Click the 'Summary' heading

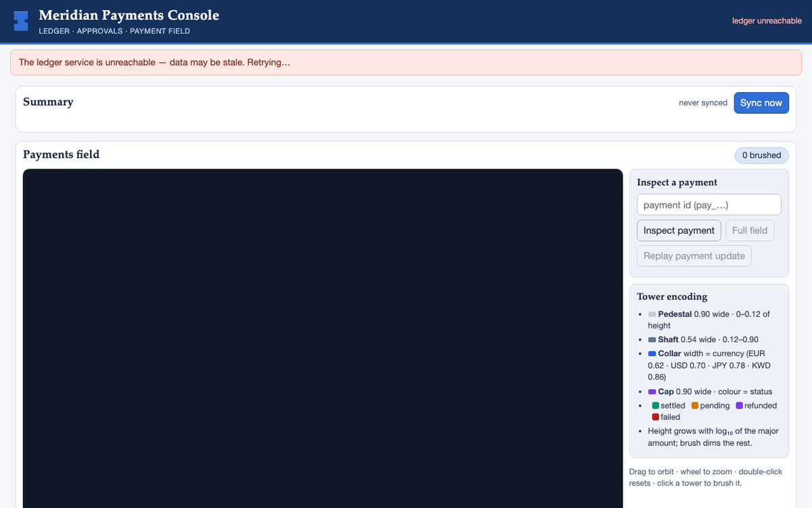48,102
